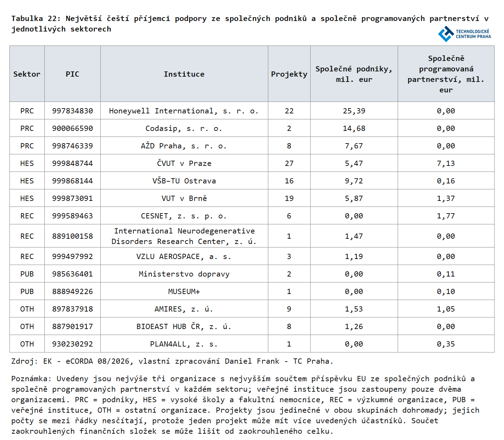
Task: Click 'International Neurodegenerative Disorders Research Center' cell
Action: [x=184, y=236]
